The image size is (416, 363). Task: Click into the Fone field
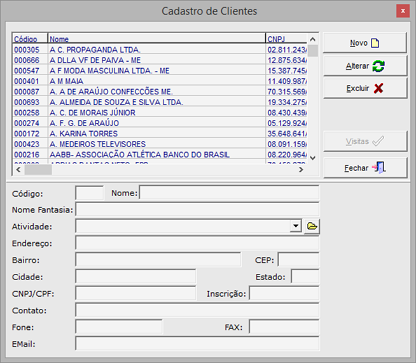coord(119,327)
